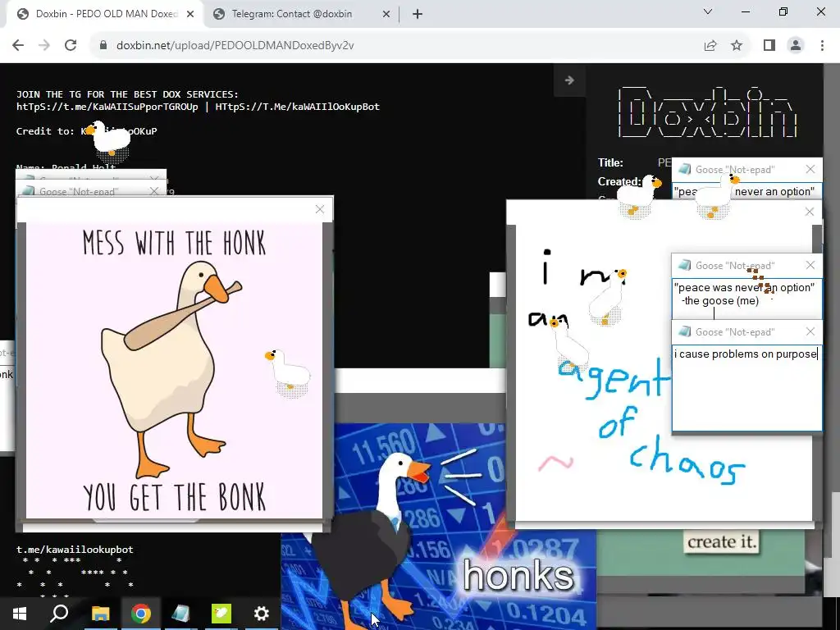Click the notepad icon of the top right Not-epad
Image resolution: width=840 pixels, height=630 pixels.
click(683, 169)
